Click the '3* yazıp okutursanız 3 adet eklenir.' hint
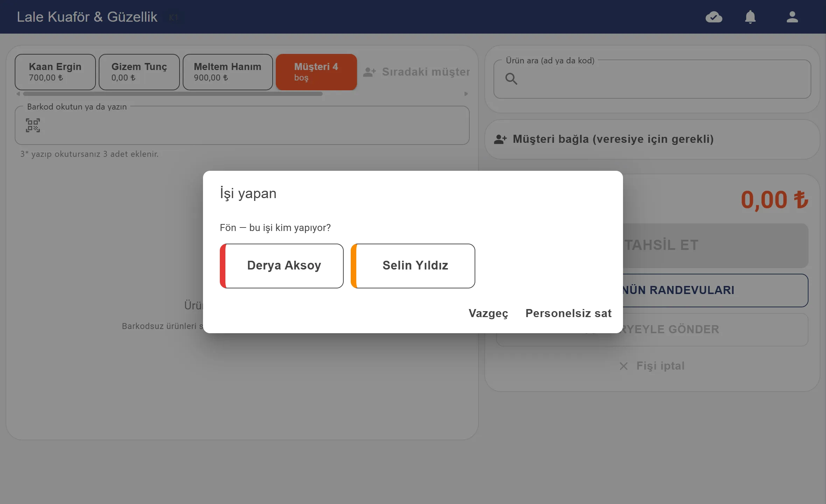This screenshot has height=504, width=826. click(90, 154)
